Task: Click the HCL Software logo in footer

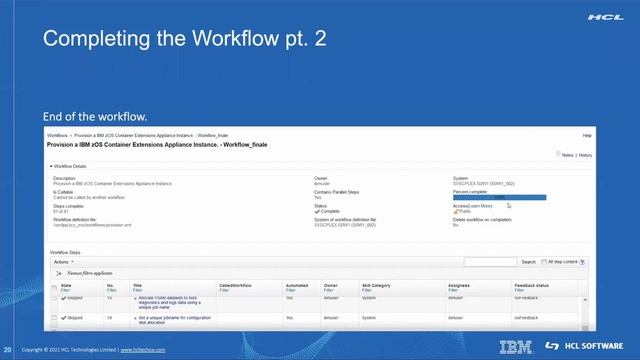Action: [584, 346]
